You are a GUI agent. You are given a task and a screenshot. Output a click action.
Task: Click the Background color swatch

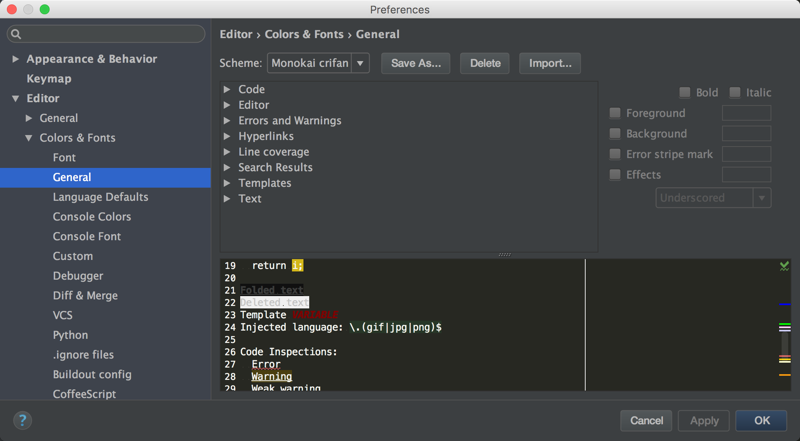click(746, 134)
